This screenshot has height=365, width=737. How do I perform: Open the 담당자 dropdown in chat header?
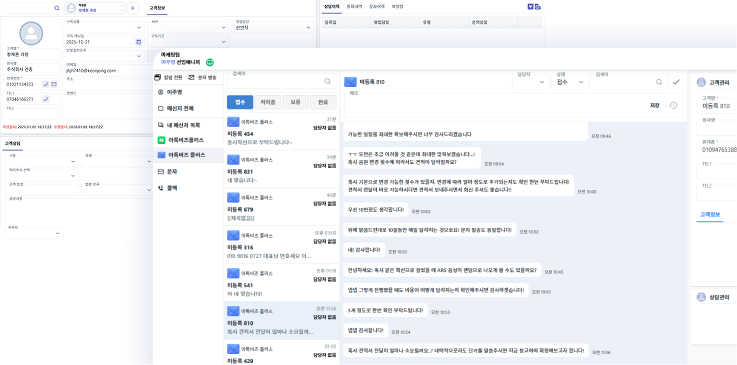click(531, 81)
